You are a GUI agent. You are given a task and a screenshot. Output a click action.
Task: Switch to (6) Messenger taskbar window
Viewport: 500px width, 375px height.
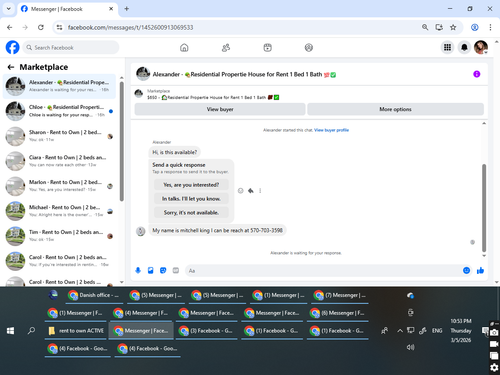338,313
